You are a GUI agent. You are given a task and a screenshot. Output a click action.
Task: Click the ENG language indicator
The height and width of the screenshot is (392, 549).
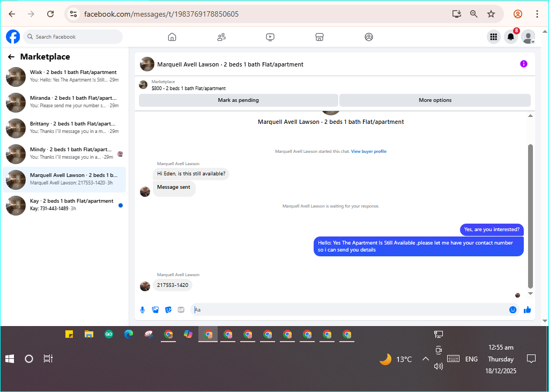[x=471, y=359]
